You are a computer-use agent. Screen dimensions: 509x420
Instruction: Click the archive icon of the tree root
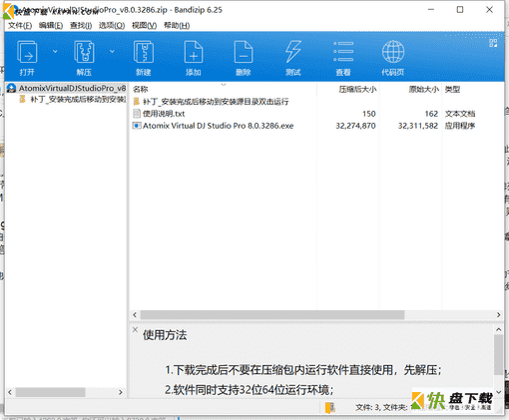[x=11, y=88]
